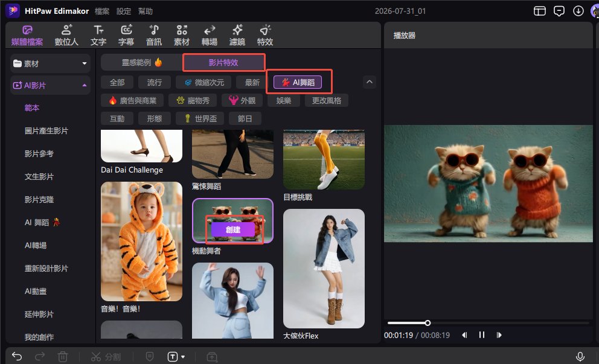
Task: Select the 寵物秀 category filter
Action: [x=193, y=100]
